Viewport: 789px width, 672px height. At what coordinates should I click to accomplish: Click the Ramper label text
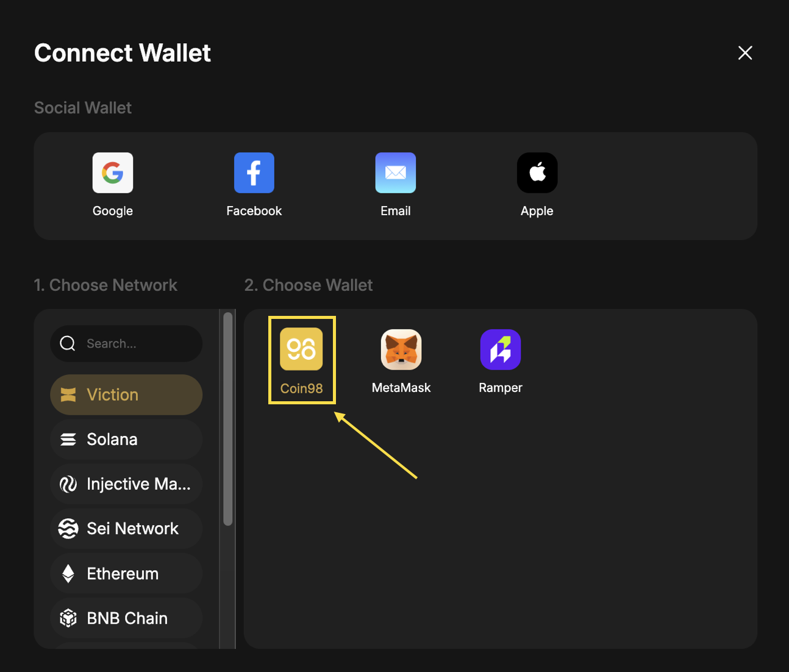(x=500, y=388)
